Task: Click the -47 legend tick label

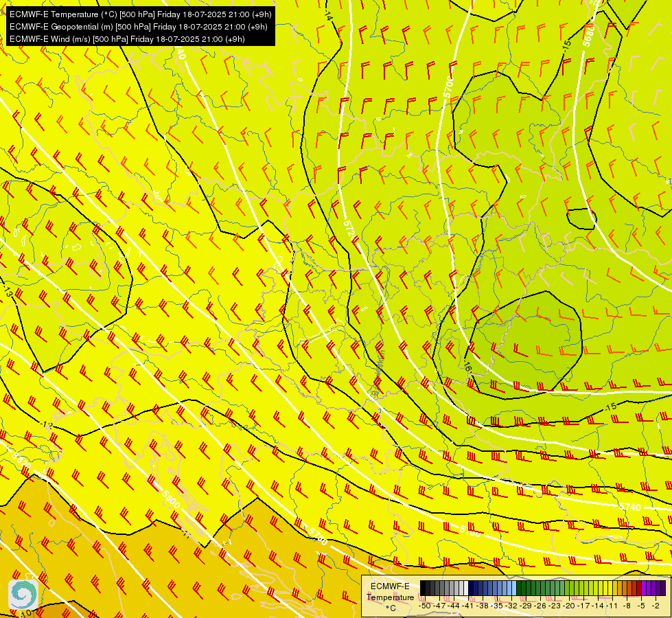Action: 439,606
